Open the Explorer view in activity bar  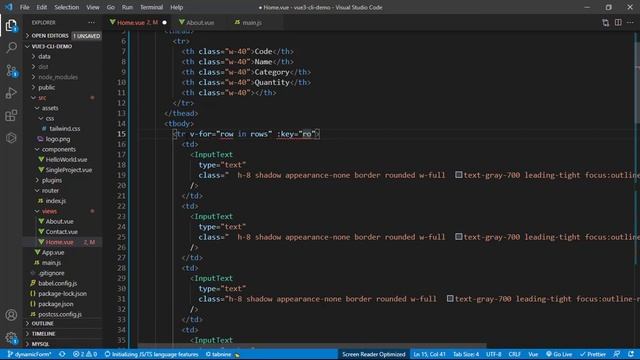click(11, 25)
